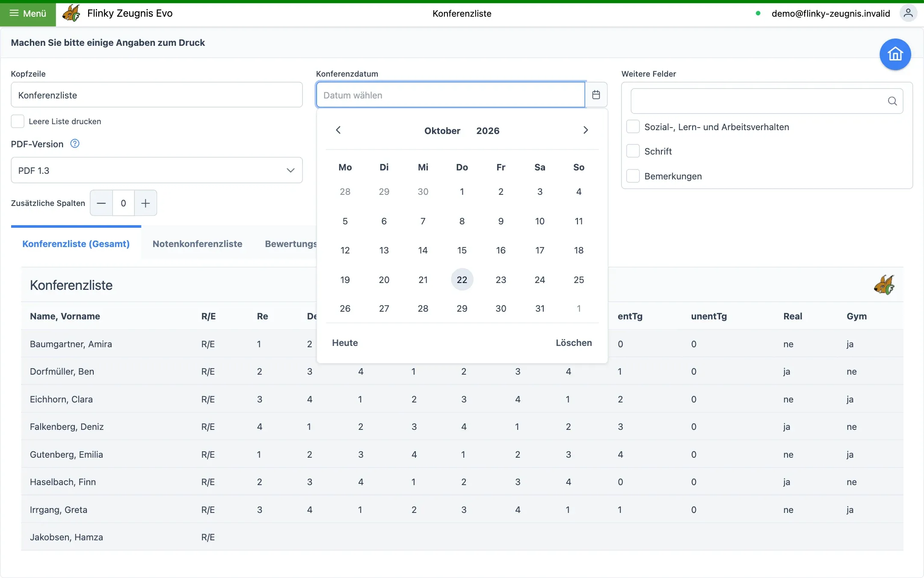Focus the Weitere Felder search box

(767, 101)
